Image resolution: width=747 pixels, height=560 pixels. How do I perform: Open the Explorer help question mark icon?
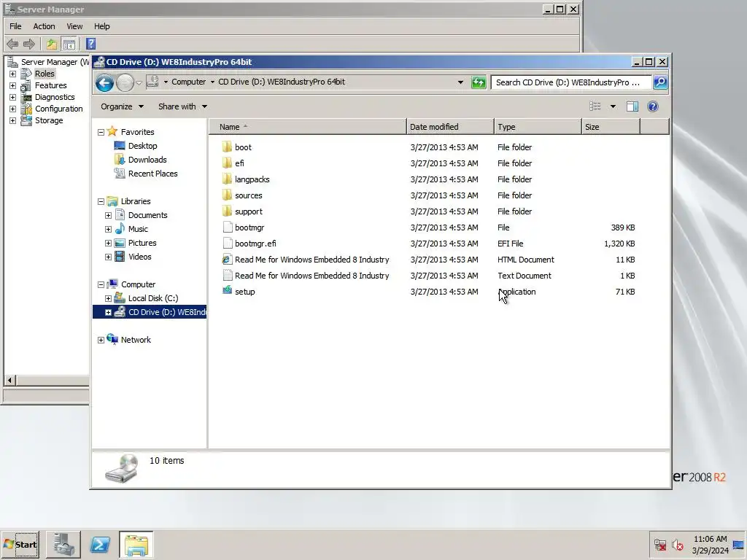coord(653,106)
